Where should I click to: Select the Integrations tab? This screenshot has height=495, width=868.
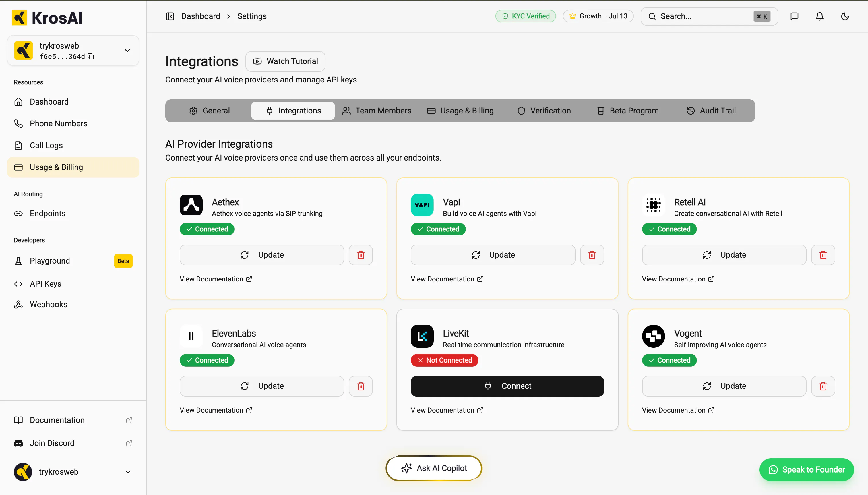(293, 111)
